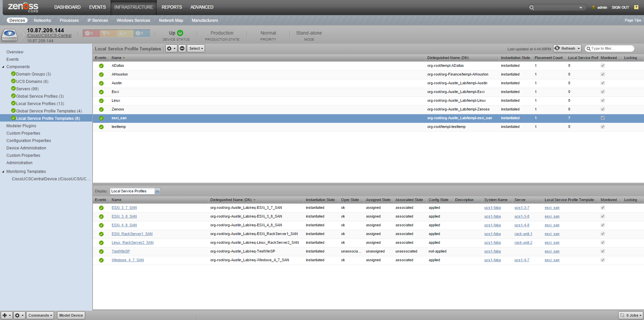Viewport: 644px width, 320px height.
Task: Open the 0 Jobs dropdown
Action: click(x=631, y=315)
